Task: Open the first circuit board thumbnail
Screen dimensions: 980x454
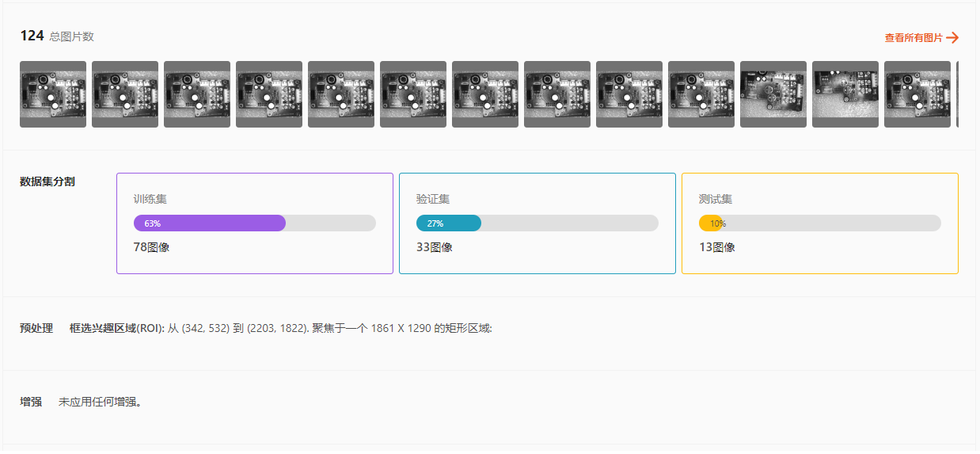Action: click(x=53, y=94)
